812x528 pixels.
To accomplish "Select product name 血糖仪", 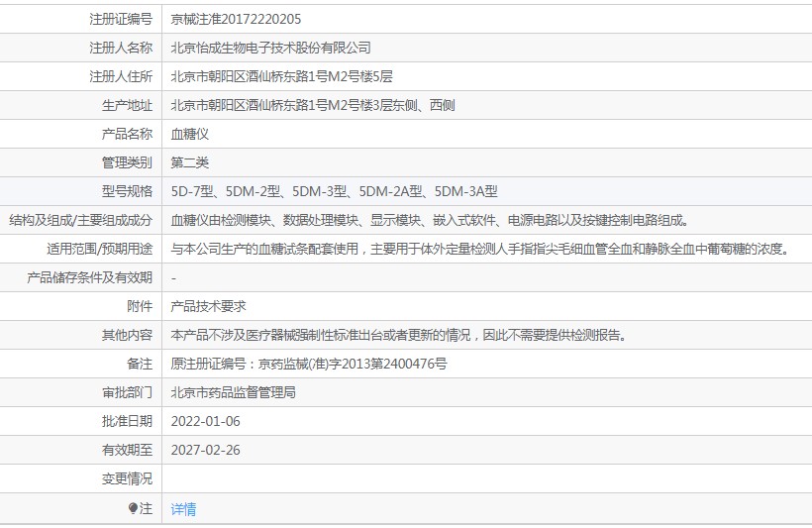I will 189,134.
